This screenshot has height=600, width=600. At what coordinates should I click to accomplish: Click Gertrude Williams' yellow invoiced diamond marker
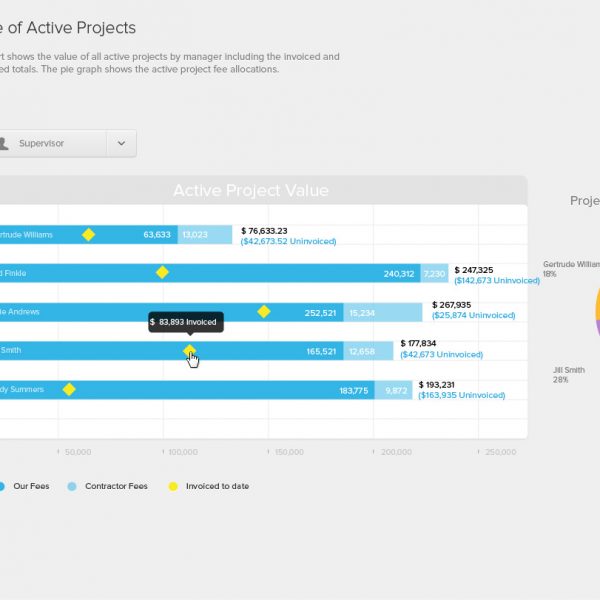click(88, 234)
